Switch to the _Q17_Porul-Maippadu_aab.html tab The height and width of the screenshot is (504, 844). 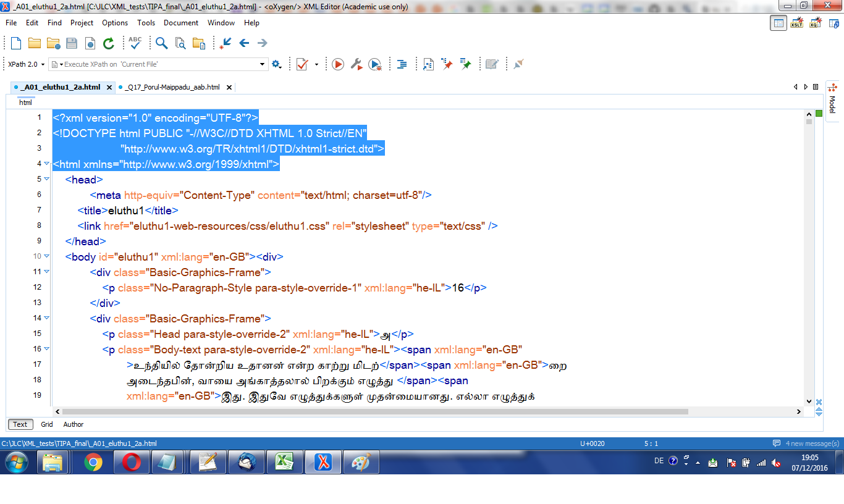point(172,87)
